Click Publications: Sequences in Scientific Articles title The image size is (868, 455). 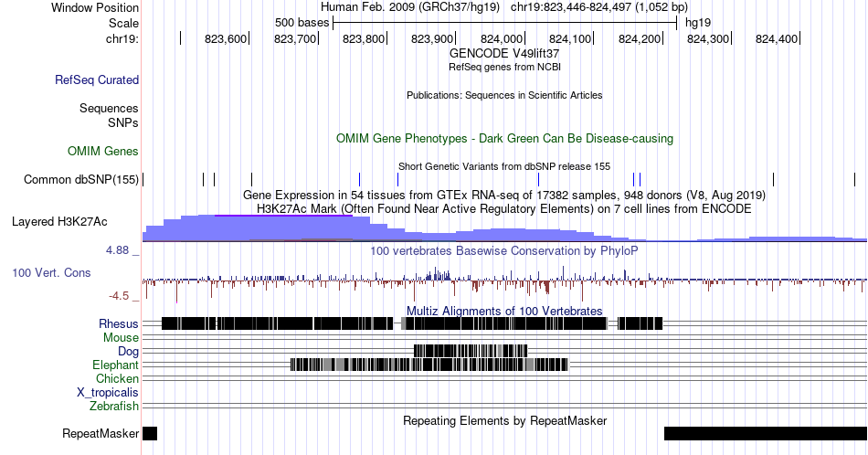504,95
